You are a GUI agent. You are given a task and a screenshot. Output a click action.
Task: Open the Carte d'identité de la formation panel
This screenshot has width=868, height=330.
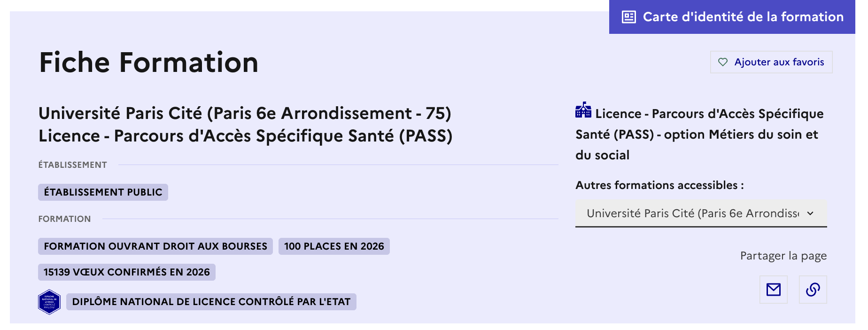pos(731,16)
